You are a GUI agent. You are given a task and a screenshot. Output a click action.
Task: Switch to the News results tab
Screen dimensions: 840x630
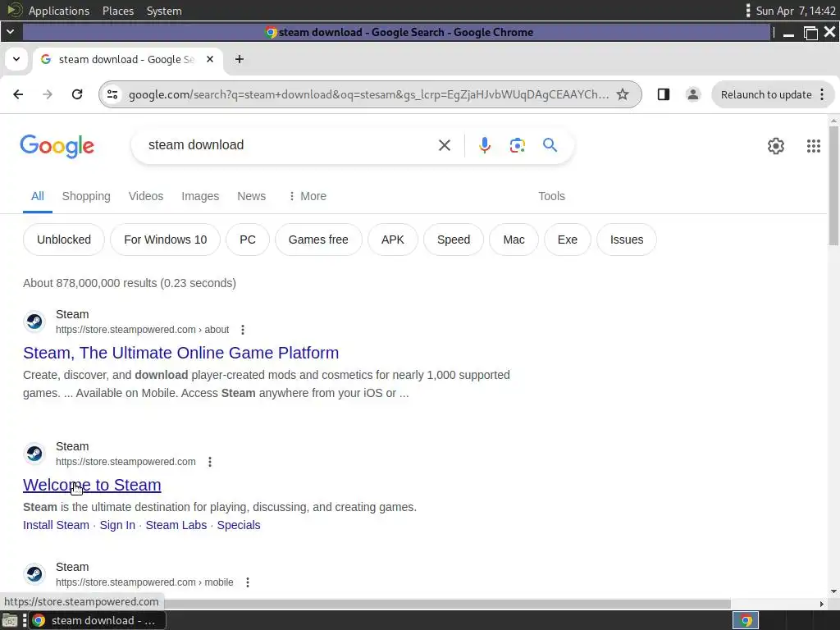(251, 196)
